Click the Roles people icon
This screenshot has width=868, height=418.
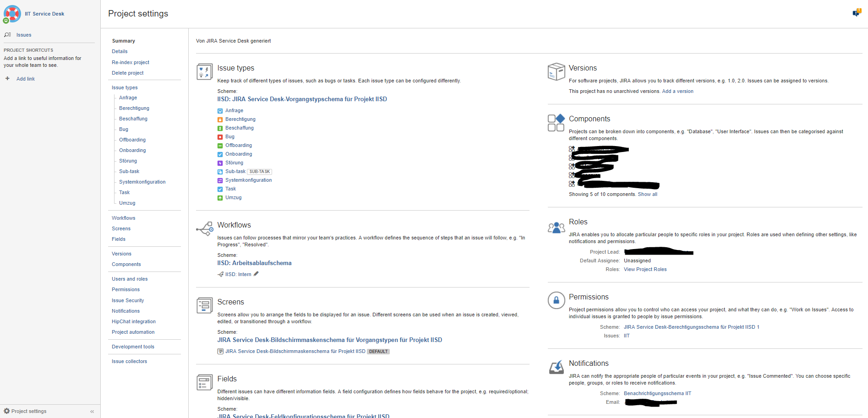pos(556,227)
